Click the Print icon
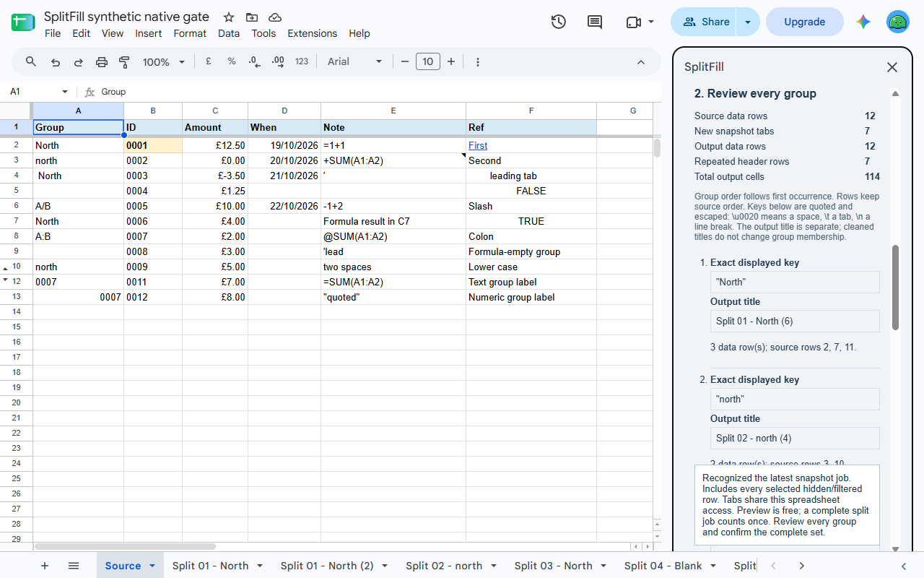The image size is (924, 578). tap(102, 62)
